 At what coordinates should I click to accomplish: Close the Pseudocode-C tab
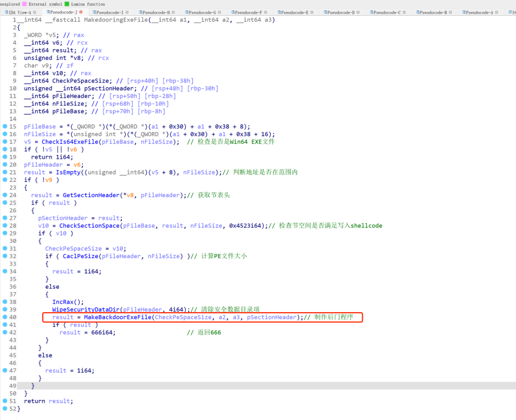tap(405, 12)
